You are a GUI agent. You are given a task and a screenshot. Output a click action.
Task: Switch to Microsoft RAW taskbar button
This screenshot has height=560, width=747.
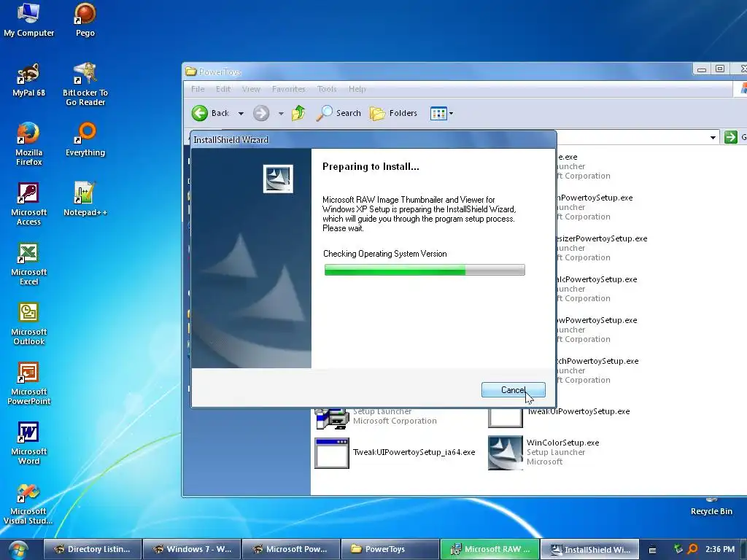(x=489, y=550)
